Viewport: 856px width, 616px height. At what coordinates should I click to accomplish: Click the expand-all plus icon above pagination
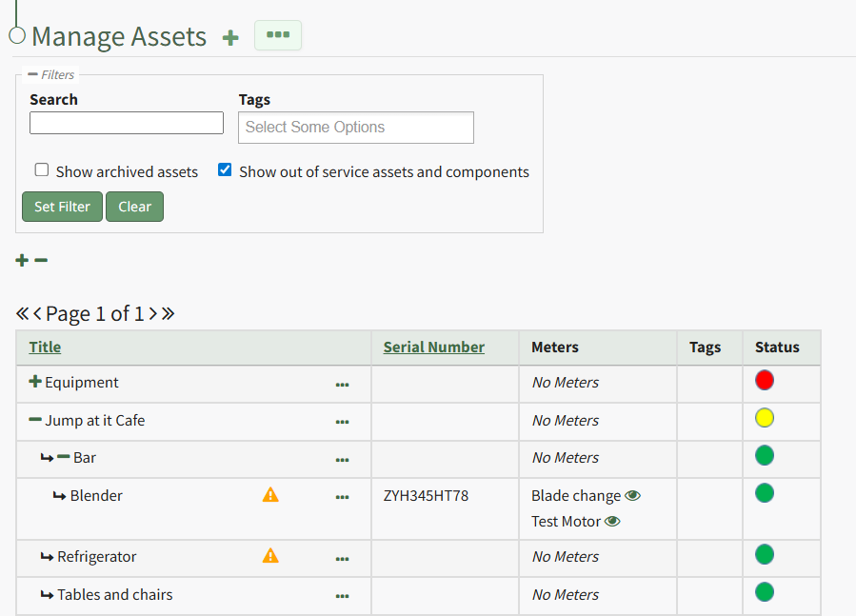(22, 260)
